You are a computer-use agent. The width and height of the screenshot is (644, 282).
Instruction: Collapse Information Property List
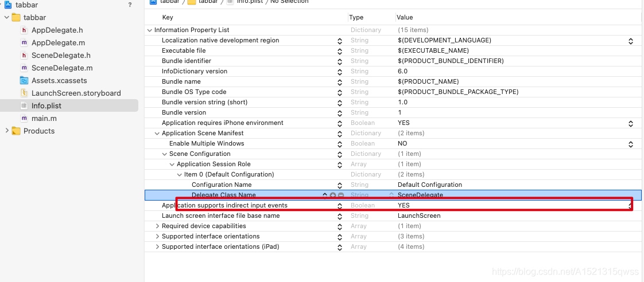pos(149,30)
